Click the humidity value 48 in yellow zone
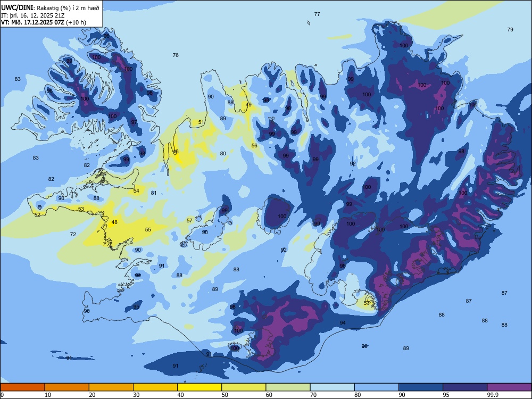The height and width of the screenshot is (399, 532). (114, 222)
